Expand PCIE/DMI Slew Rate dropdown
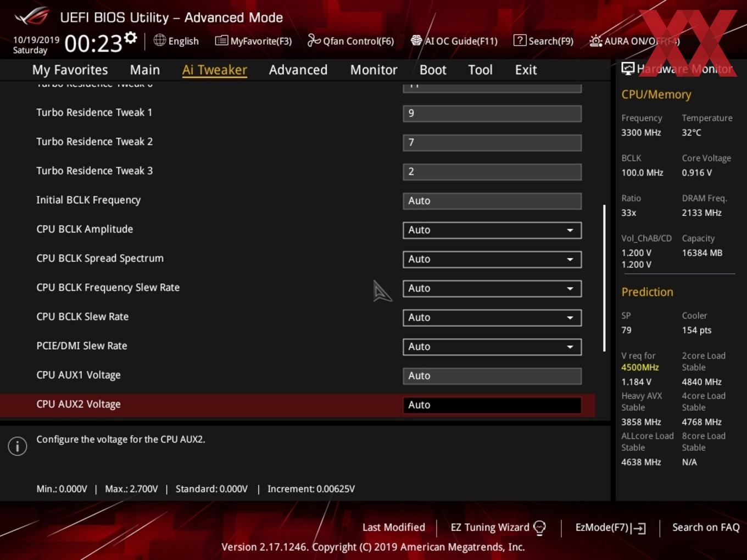The image size is (747, 560). (492, 346)
